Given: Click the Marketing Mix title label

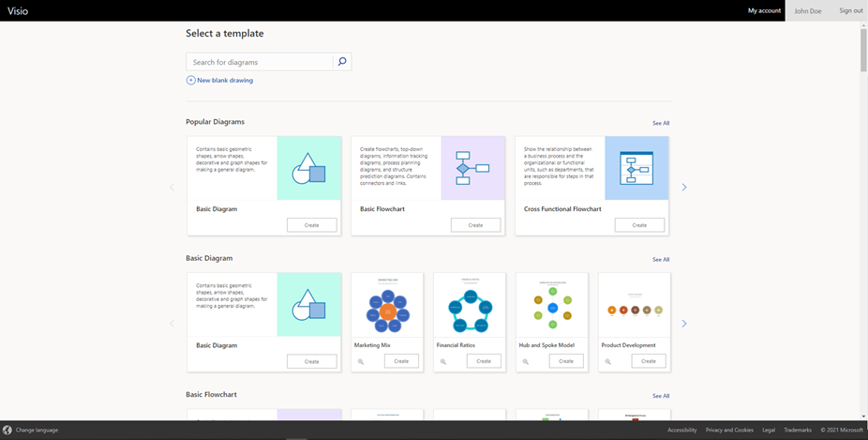Looking at the screenshot, I should [372, 345].
